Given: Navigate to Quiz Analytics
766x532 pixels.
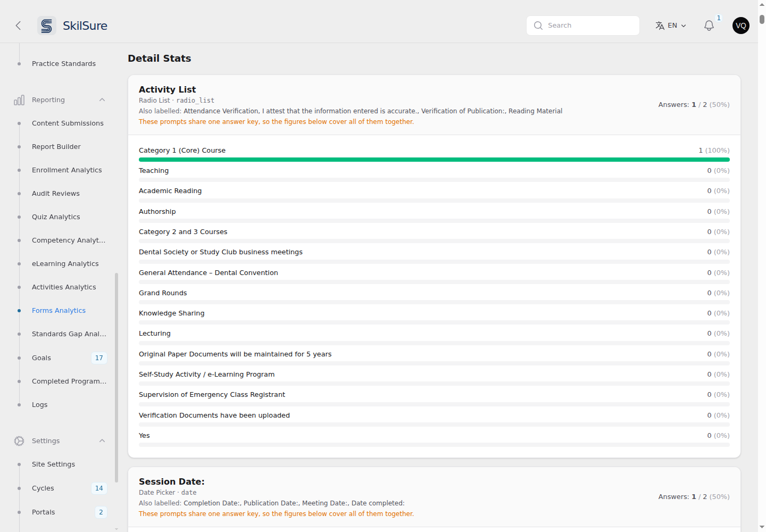Looking at the screenshot, I should [56, 217].
